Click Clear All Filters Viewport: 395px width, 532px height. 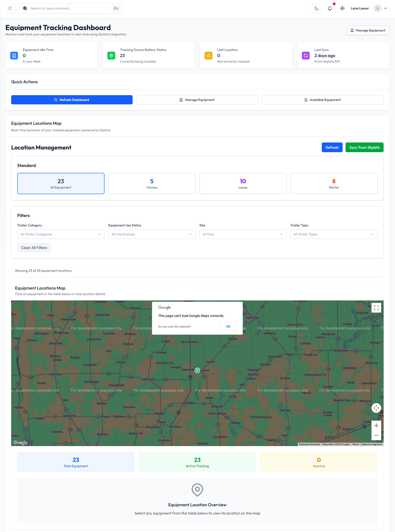tap(34, 248)
